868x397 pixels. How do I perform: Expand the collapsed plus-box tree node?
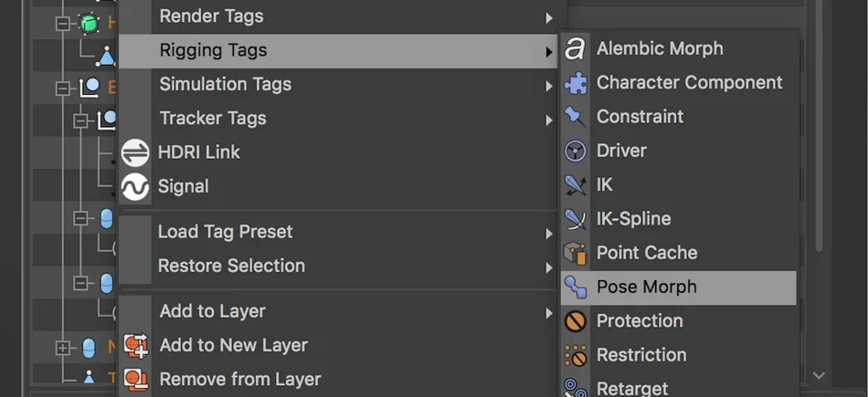tap(62, 349)
